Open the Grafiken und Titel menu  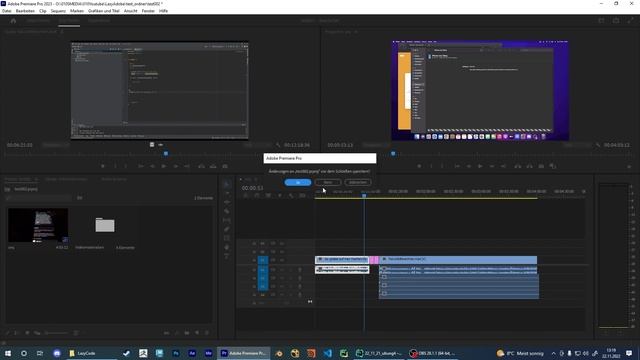click(x=104, y=11)
